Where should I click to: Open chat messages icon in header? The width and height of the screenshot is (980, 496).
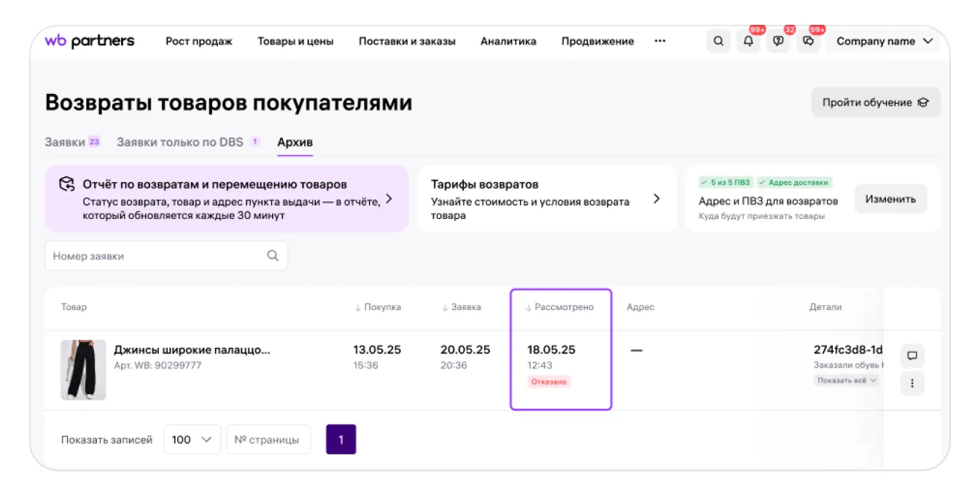tap(809, 42)
